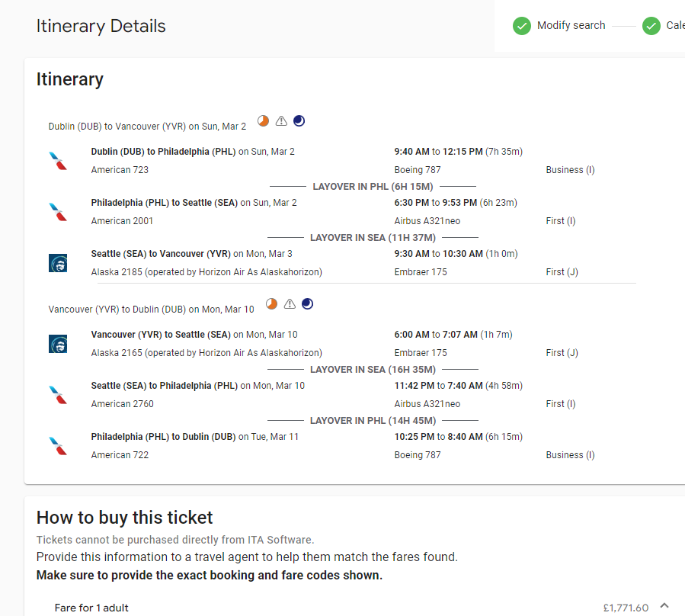This screenshot has height=616, width=685.
Task: Click the Alaska Airlines logo beside flight 2185
Action: [x=58, y=263]
